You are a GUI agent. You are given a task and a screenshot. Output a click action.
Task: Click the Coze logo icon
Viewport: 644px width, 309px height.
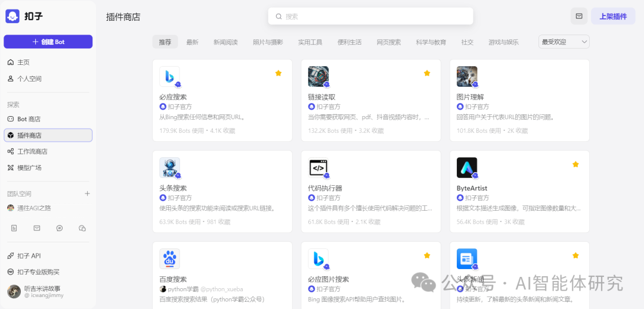(13, 17)
